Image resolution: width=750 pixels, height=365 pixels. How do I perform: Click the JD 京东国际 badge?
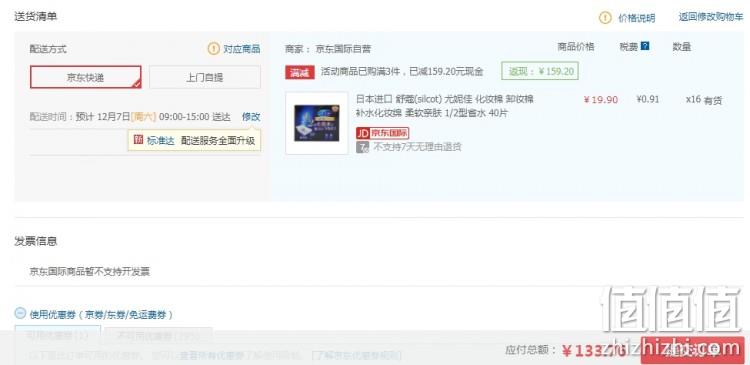point(382,133)
